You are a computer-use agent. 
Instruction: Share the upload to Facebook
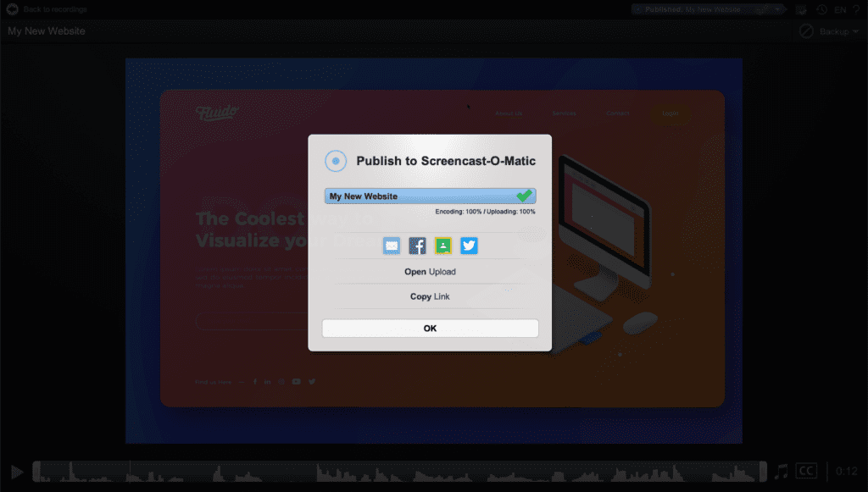tap(417, 246)
